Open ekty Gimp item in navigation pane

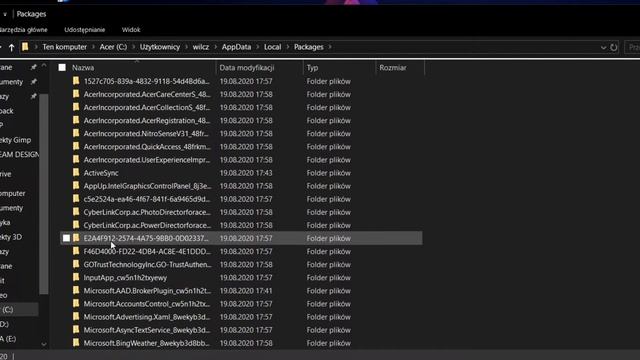tap(16, 140)
